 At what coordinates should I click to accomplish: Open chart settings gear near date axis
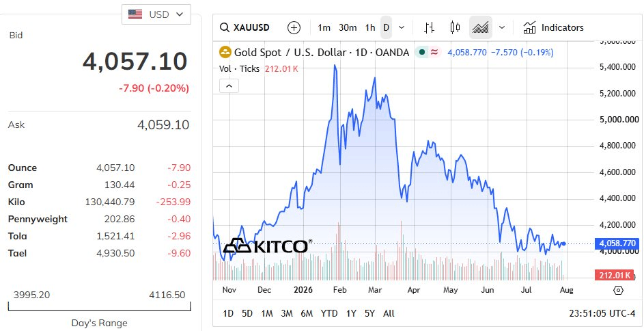pos(618,290)
